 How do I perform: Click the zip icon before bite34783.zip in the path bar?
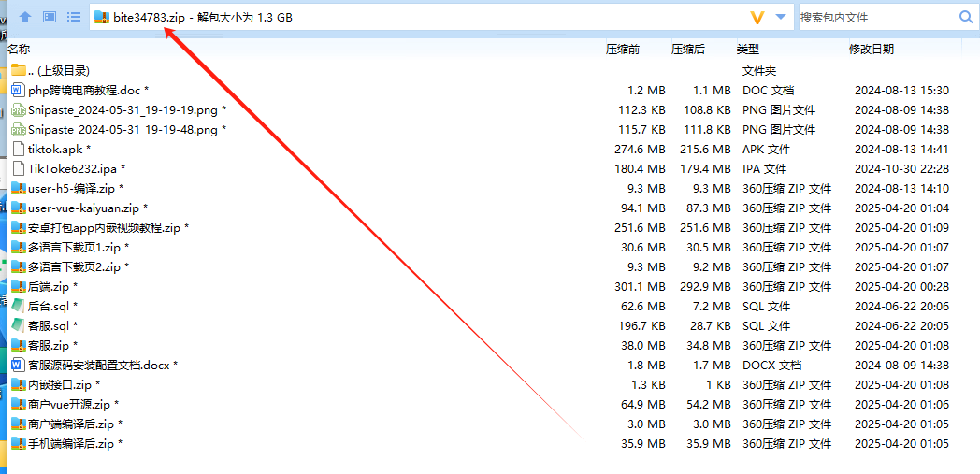pyautogui.click(x=101, y=18)
